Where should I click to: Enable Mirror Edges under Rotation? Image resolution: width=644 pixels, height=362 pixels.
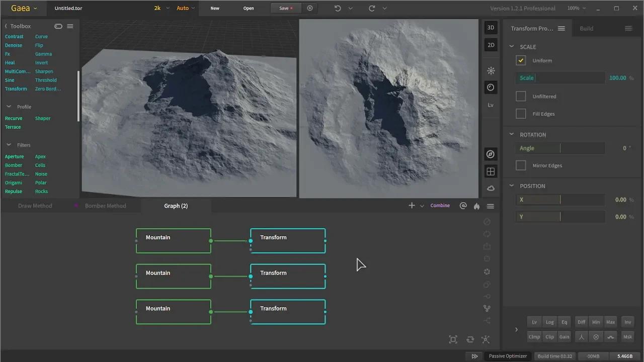coord(521,165)
